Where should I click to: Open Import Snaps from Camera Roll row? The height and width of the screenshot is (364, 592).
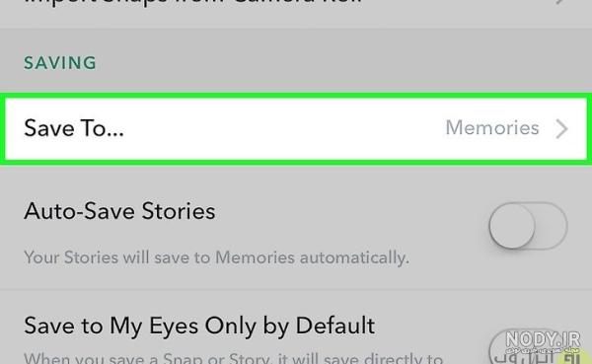pos(296,10)
